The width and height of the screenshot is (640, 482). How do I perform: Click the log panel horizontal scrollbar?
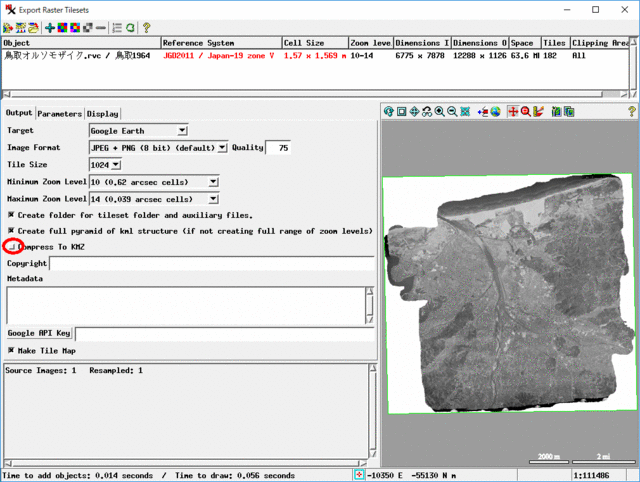coord(185,463)
